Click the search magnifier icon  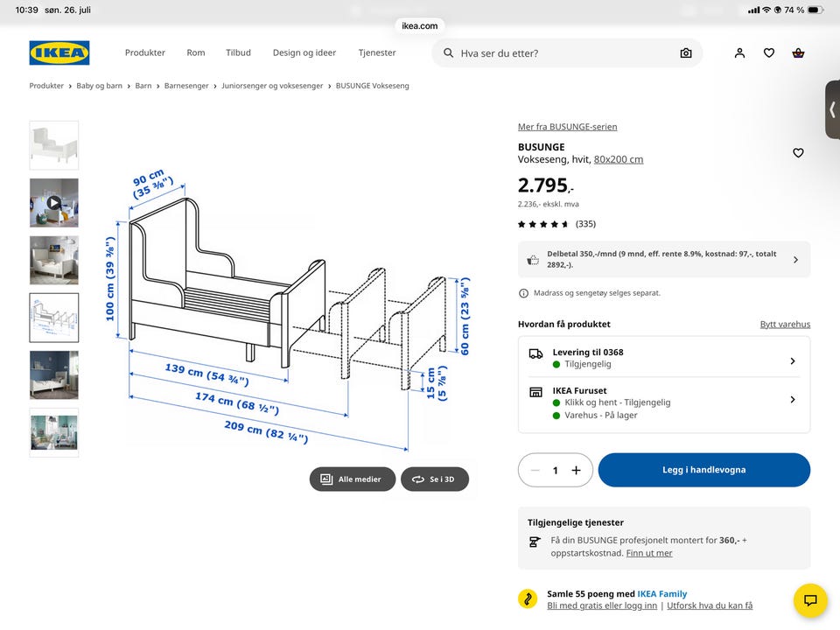coord(448,53)
